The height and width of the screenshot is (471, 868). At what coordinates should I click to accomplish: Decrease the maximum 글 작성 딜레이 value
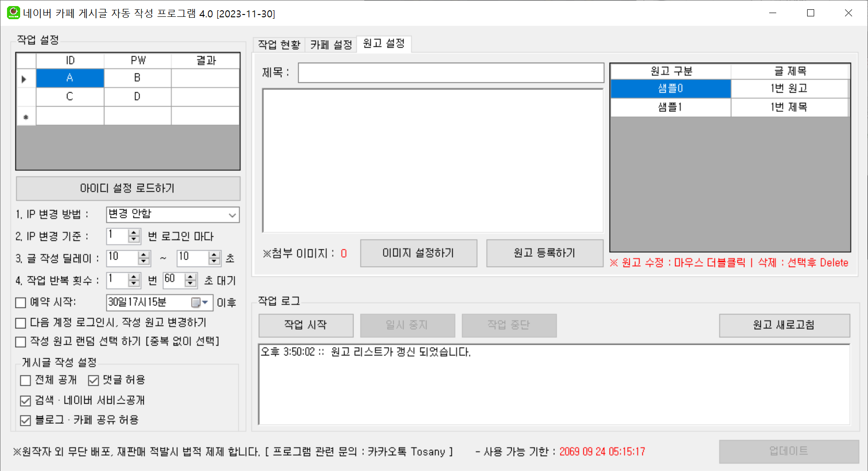[214, 261]
